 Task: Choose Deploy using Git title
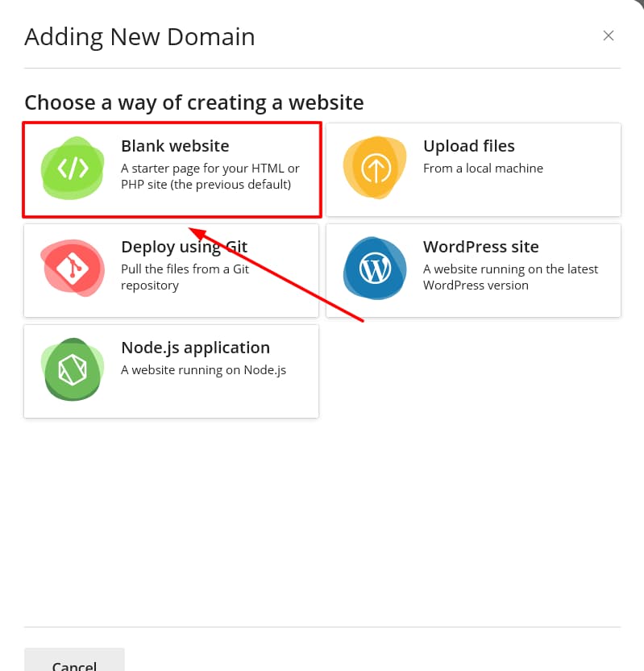(184, 247)
